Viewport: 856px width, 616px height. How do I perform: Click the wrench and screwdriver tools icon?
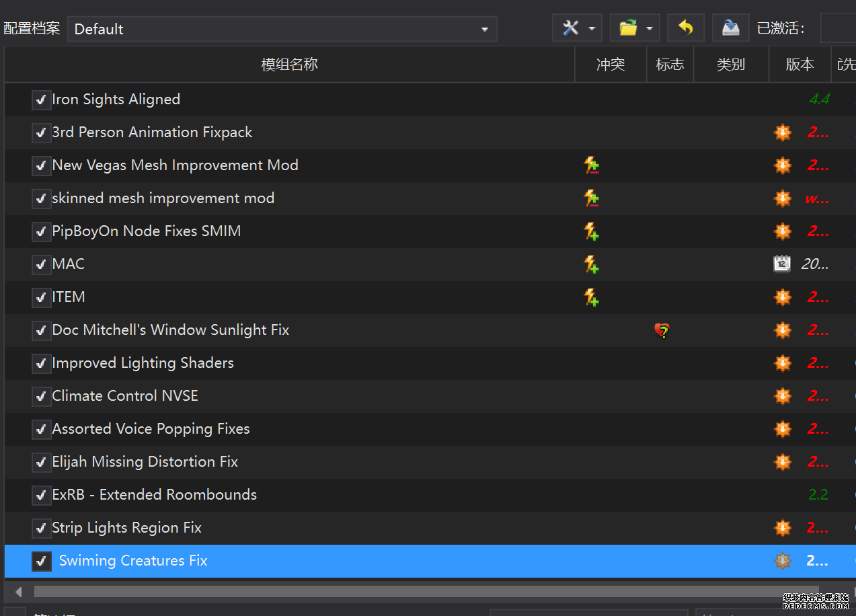tap(570, 28)
